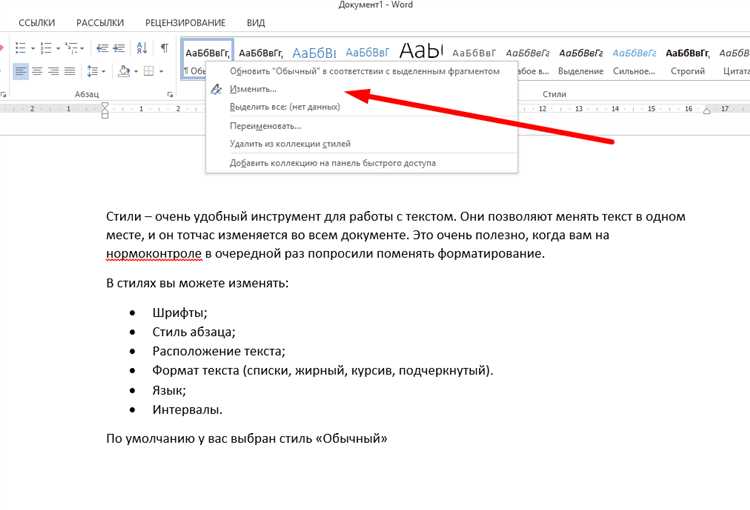Choose Переименовать... in the context menu
Screen dimensions: 750x510
coord(362,126)
